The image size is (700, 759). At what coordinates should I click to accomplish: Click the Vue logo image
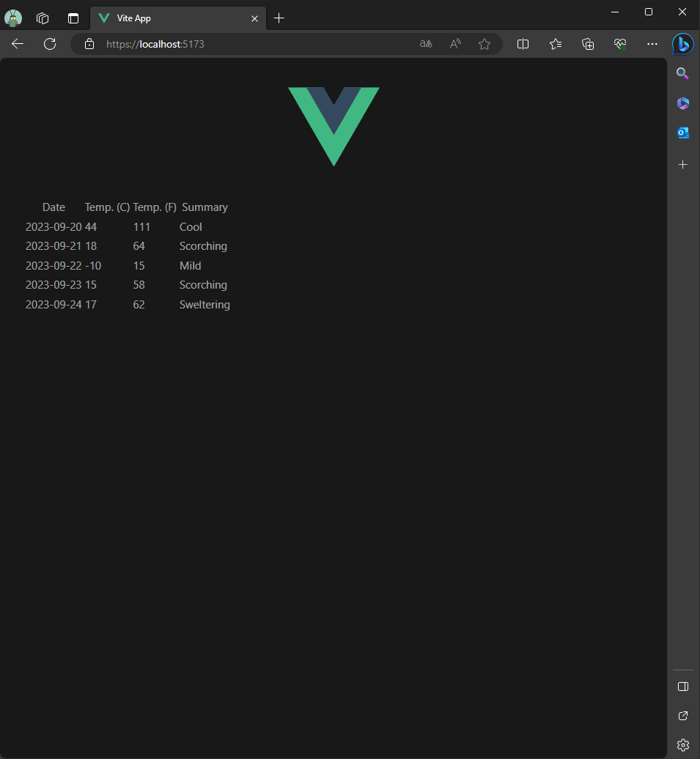click(334, 126)
